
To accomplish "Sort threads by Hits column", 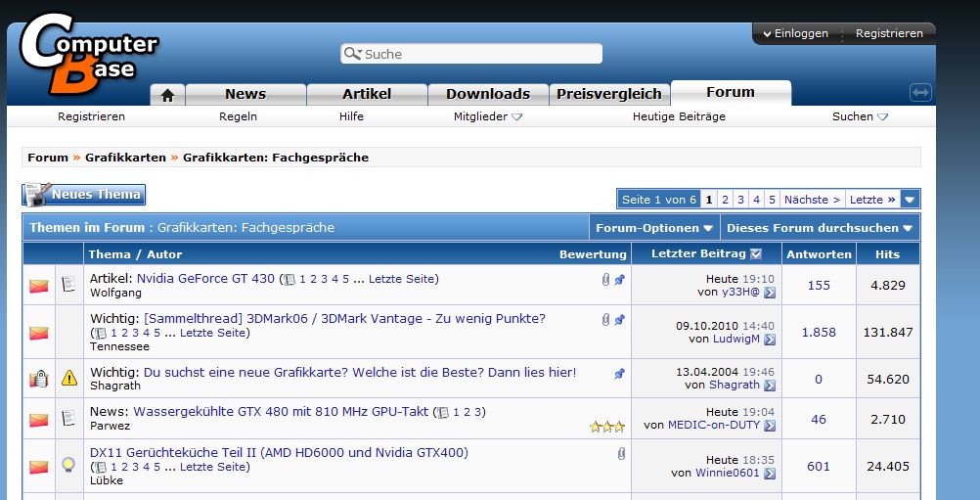I will (887, 254).
